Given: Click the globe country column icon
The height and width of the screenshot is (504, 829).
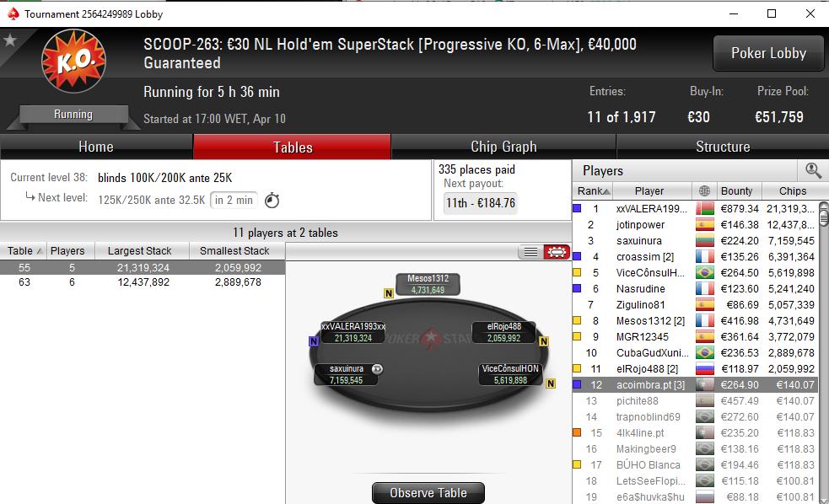Looking at the screenshot, I should coord(704,190).
